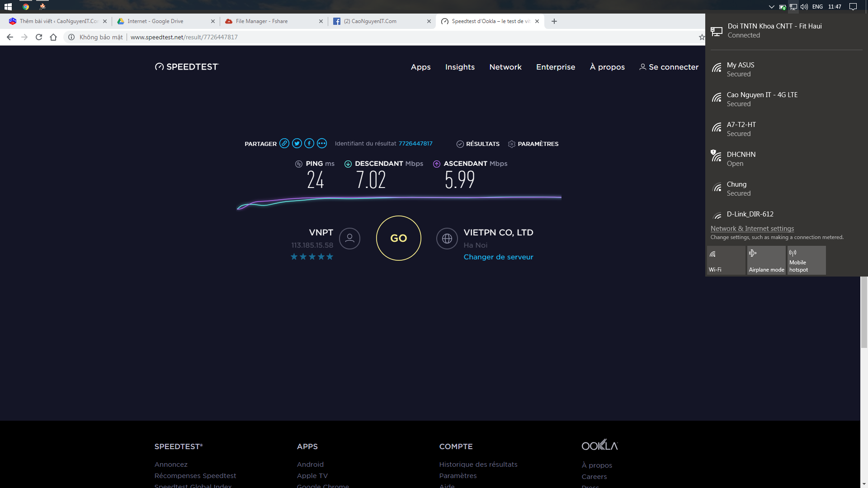The height and width of the screenshot is (488, 868).
Task: Bookmark this page with star icon
Action: pos(702,37)
